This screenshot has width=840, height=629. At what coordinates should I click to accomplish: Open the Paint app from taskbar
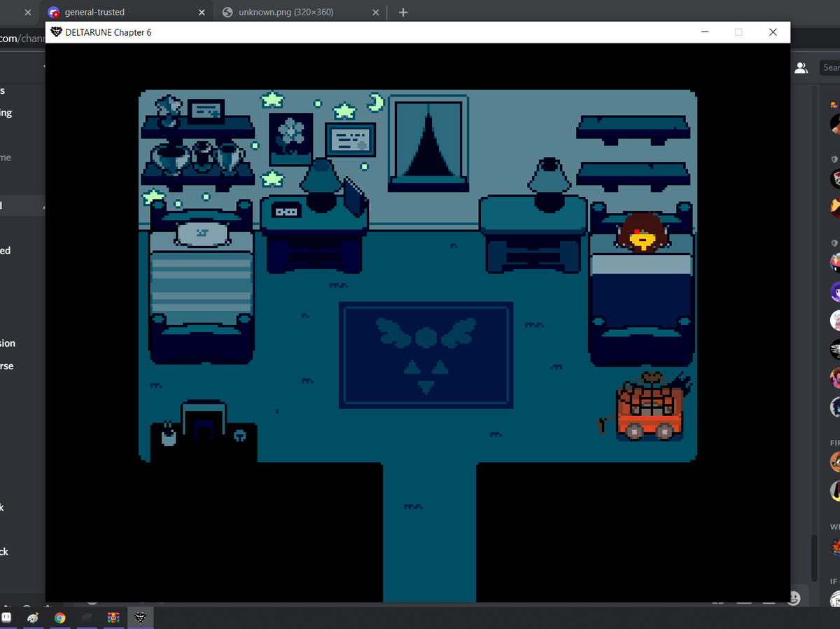click(32, 617)
